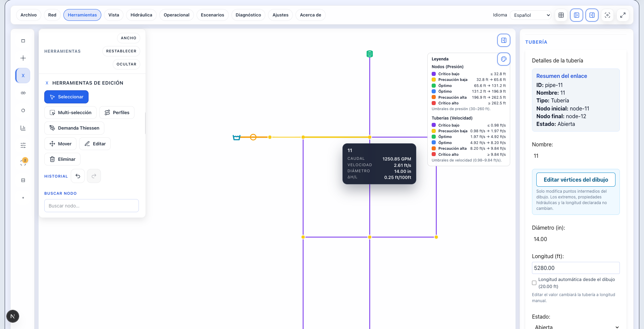Screen dimensions: 644x329
Task: Open the Estado Abierta dropdown
Action: point(576,326)
